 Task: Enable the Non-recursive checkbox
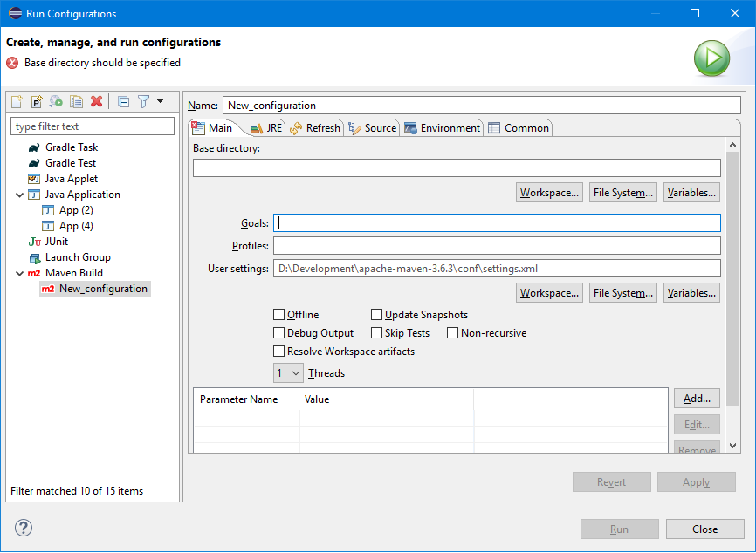pos(452,333)
